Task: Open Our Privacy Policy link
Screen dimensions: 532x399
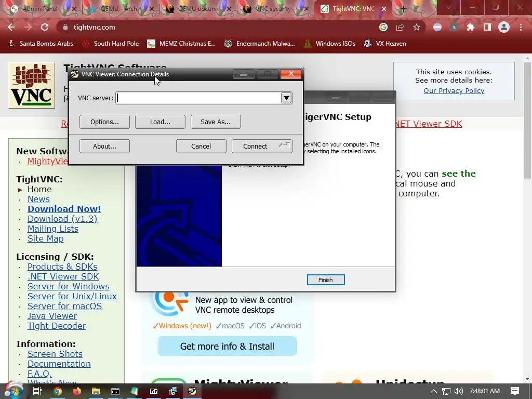Action: (x=454, y=90)
